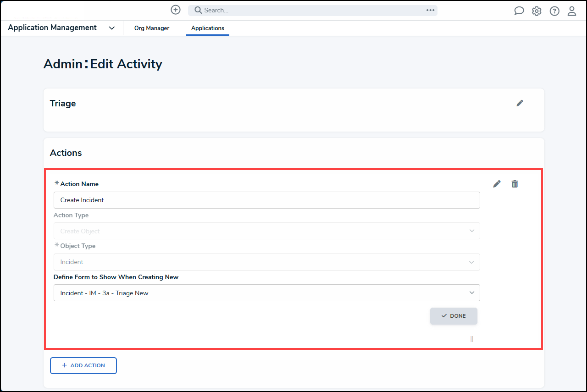Click the action's pencil edit icon
Viewport: 587px width, 392px height.
(497, 184)
